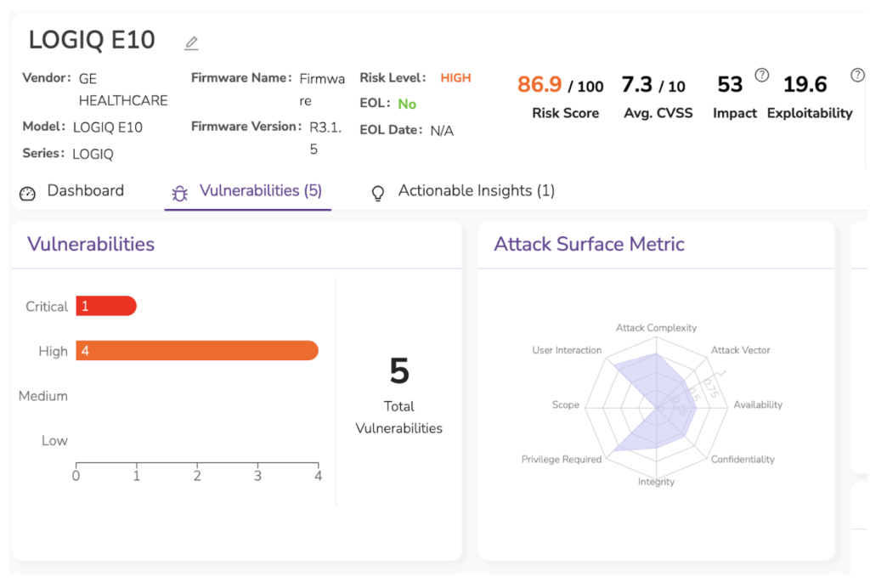
Task: Click the 7.3 Avg. CVSS value
Action: pos(636,84)
